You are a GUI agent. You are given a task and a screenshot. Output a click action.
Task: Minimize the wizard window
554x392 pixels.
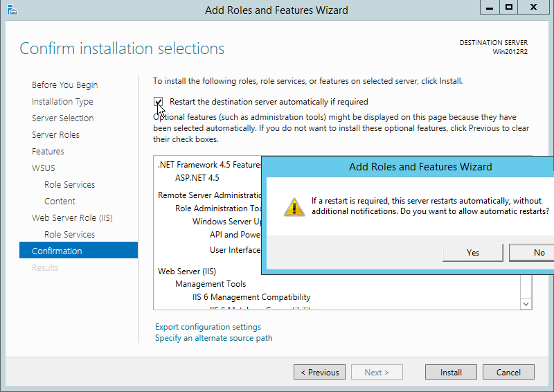[x=490, y=8]
